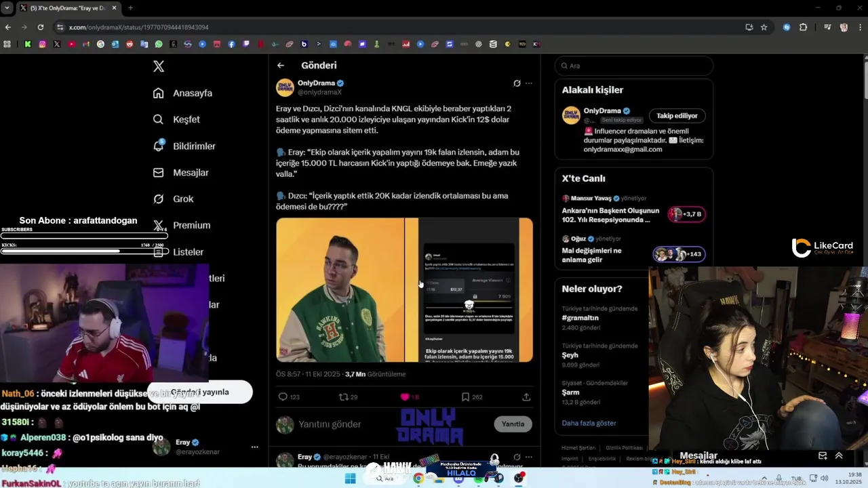Open the @onlydramaX handle link
The image size is (868, 488).
(x=319, y=92)
